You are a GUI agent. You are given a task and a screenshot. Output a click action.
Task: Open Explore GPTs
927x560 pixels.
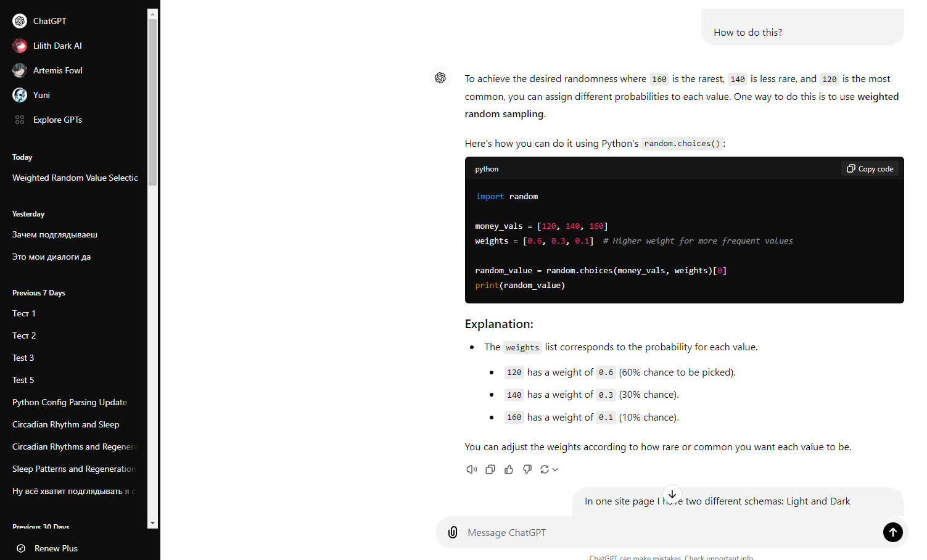click(59, 119)
